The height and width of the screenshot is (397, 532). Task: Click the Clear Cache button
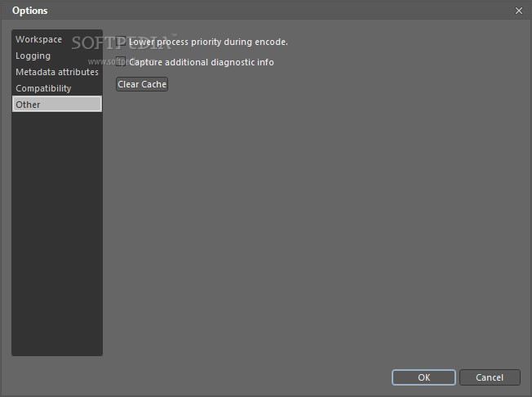(x=142, y=84)
